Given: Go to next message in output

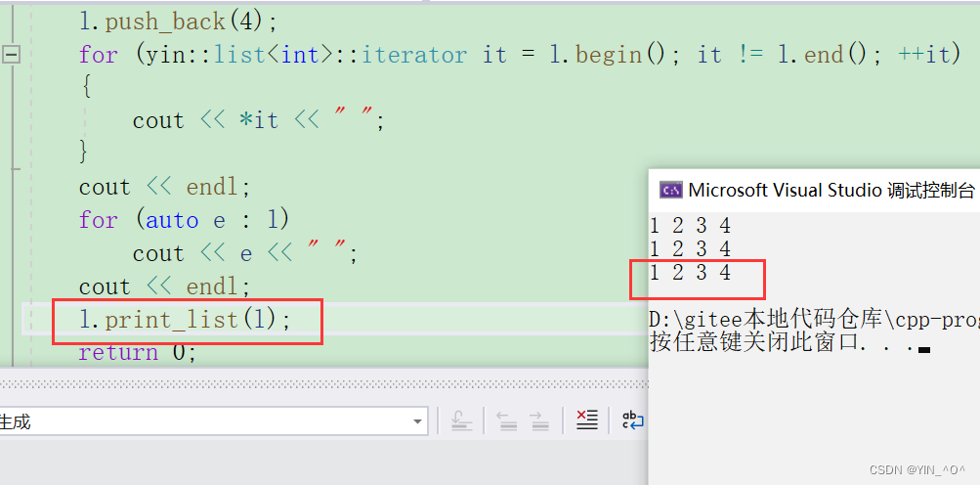Looking at the screenshot, I should [x=538, y=420].
